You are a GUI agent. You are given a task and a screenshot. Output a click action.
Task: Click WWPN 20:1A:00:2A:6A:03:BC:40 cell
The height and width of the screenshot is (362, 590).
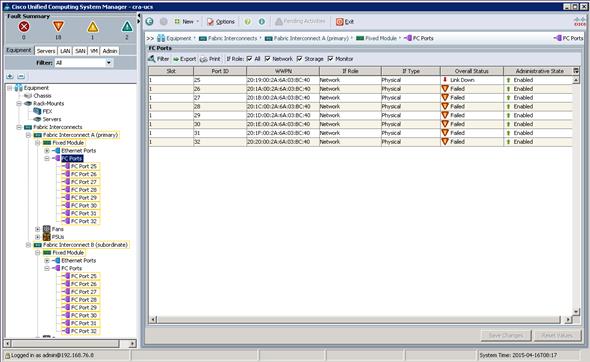tap(283, 89)
